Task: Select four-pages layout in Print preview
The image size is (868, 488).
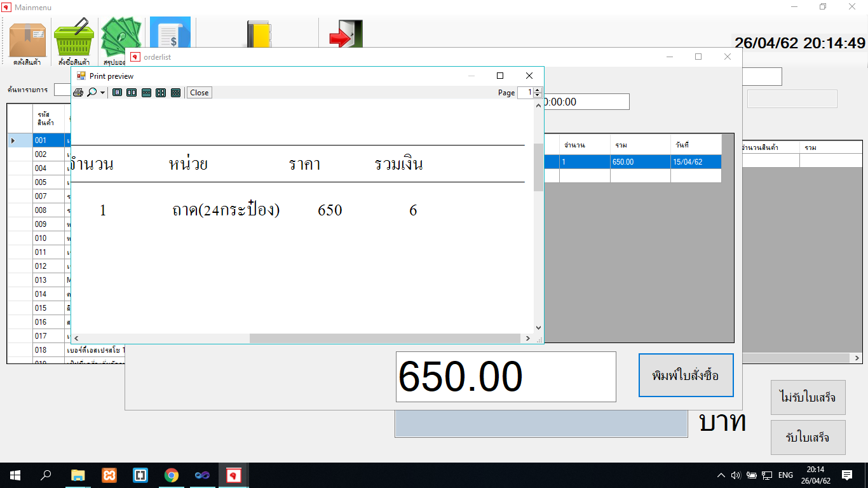Action: pyautogui.click(x=161, y=93)
